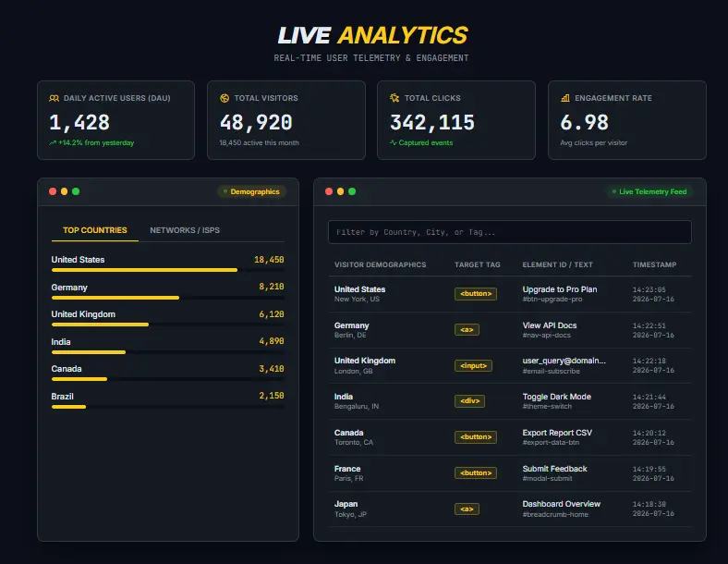Click 'Upgrade to Pro Plan' in the feed
The height and width of the screenshot is (564, 728).
click(560, 289)
